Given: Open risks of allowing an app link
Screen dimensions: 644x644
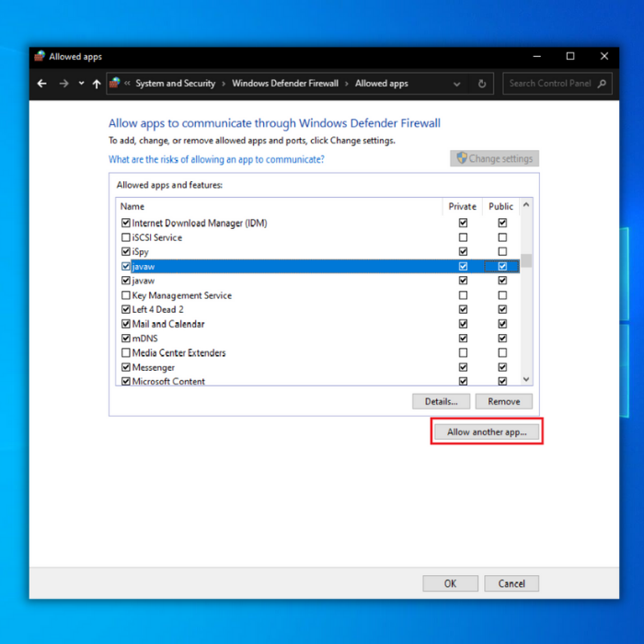Looking at the screenshot, I should tap(216, 159).
